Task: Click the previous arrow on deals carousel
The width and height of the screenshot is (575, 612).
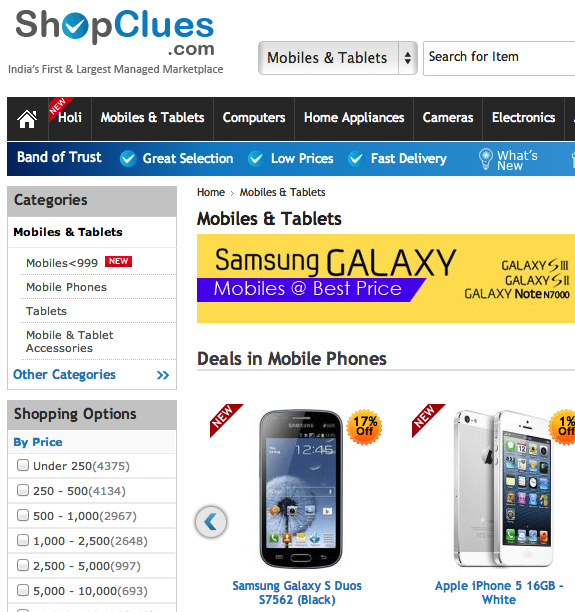Action: 211,522
